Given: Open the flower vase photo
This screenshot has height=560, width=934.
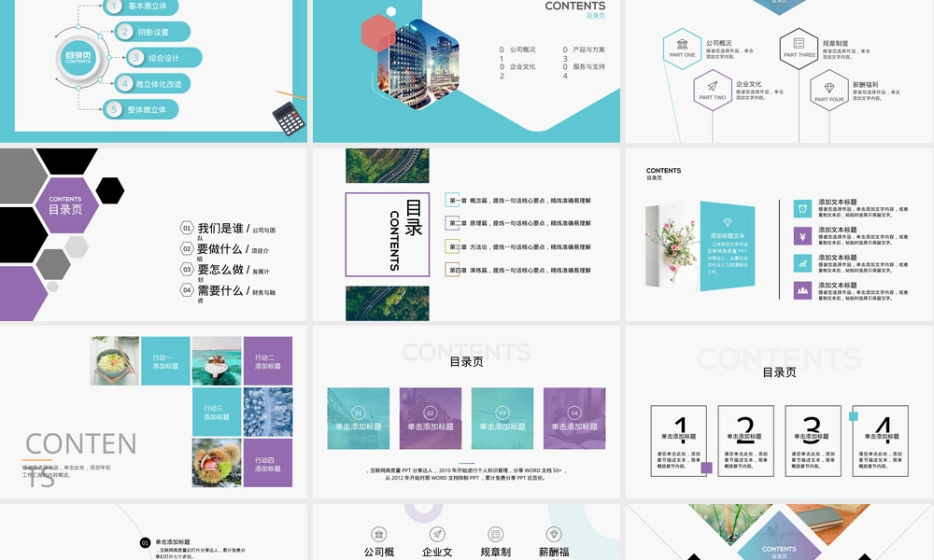Looking at the screenshot, I should click(x=672, y=245).
